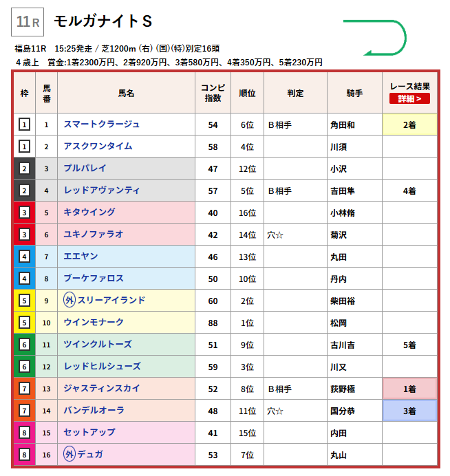This screenshot has width=450, height=476.
Task: Click jockey name 柴田裕
Action: coord(343,301)
